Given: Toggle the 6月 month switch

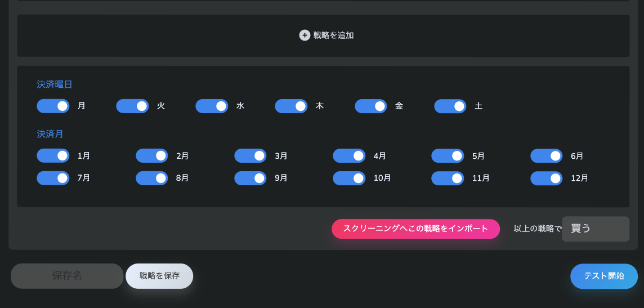Looking at the screenshot, I should [x=547, y=155].
